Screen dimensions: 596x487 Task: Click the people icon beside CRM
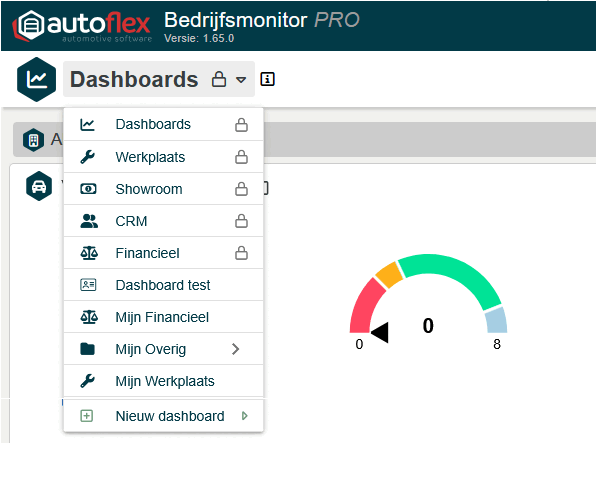click(x=89, y=221)
